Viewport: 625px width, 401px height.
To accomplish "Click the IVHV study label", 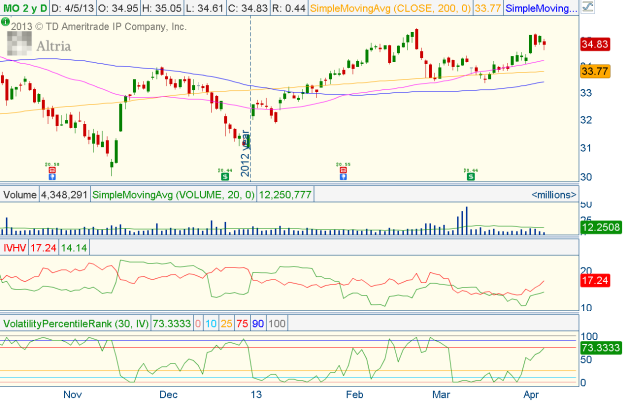I will point(14,248).
